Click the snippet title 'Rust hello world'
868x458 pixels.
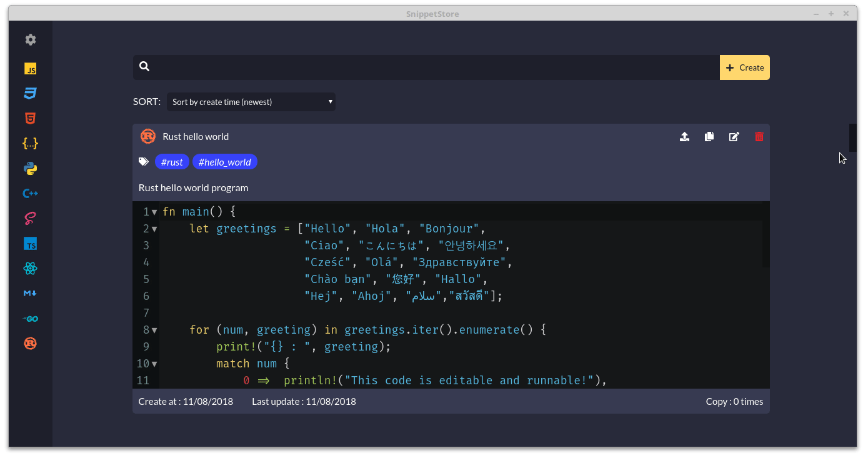point(196,137)
